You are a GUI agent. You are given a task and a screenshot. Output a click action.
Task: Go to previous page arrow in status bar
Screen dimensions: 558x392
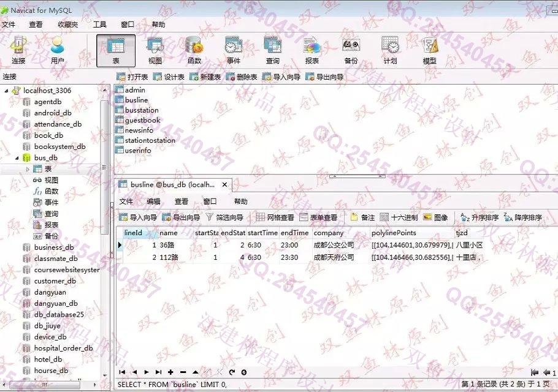click(546, 372)
